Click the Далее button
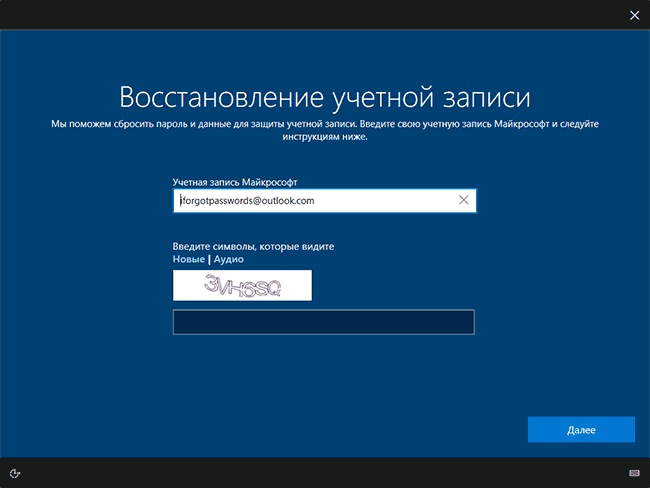This screenshot has width=650, height=488. (581, 430)
